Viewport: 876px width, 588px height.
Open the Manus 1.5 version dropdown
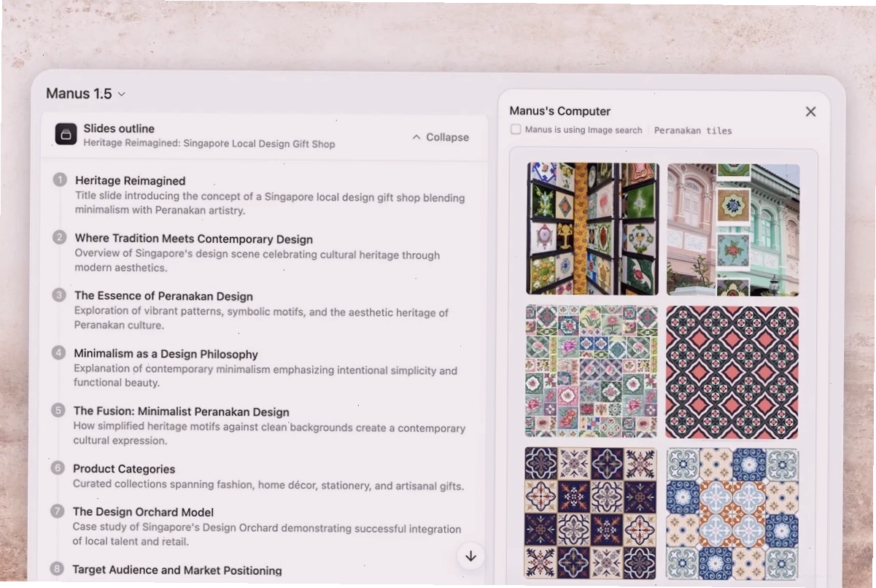(x=85, y=93)
